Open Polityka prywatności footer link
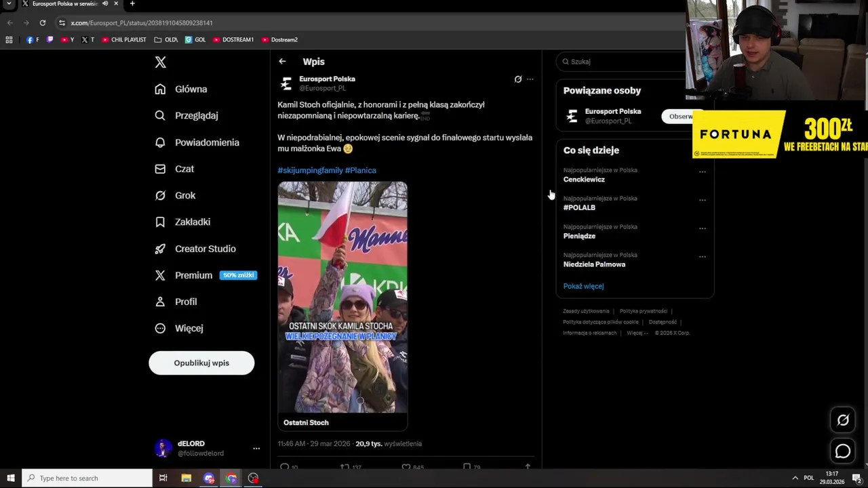The image size is (868, 488). [644, 311]
